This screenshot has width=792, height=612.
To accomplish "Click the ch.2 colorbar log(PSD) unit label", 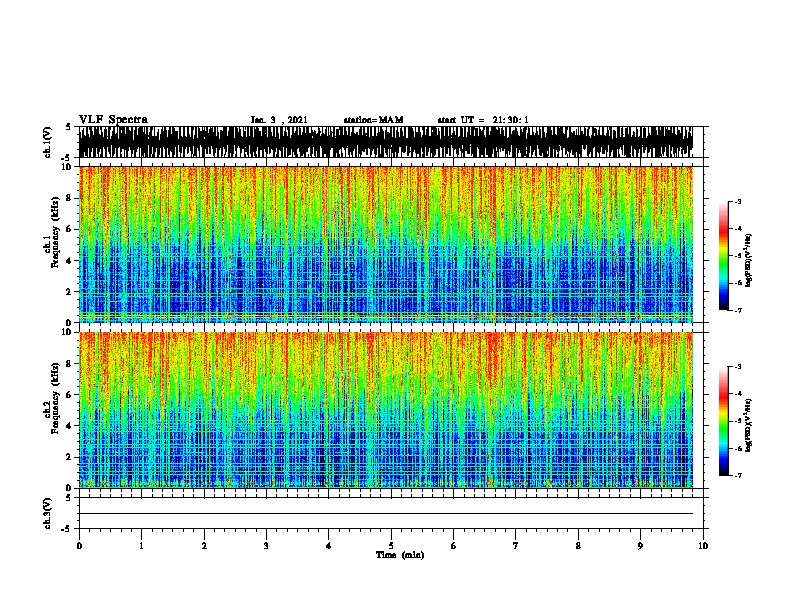I will 748,425.
